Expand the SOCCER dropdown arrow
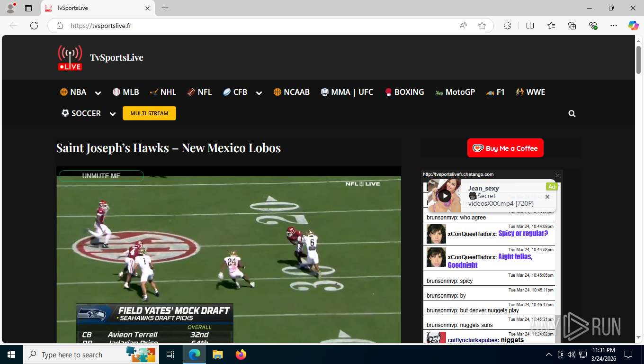Image resolution: width=644 pixels, height=364 pixels. pos(113,114)
